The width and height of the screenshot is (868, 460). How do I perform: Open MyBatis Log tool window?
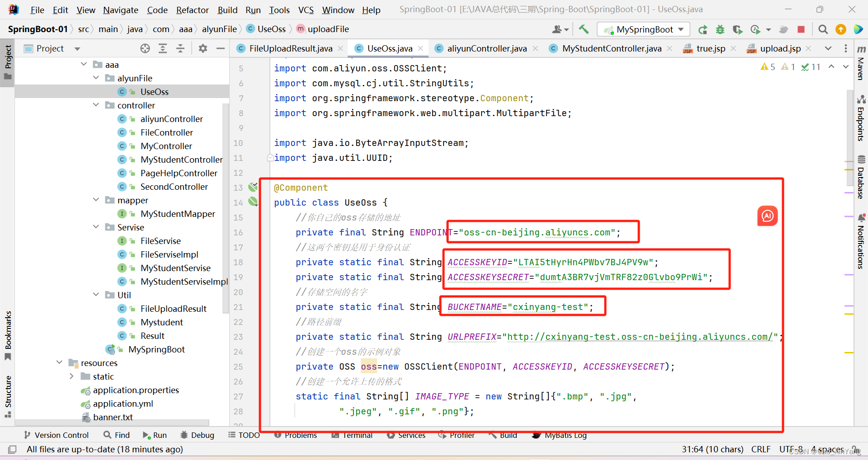(x=560, y=435)
